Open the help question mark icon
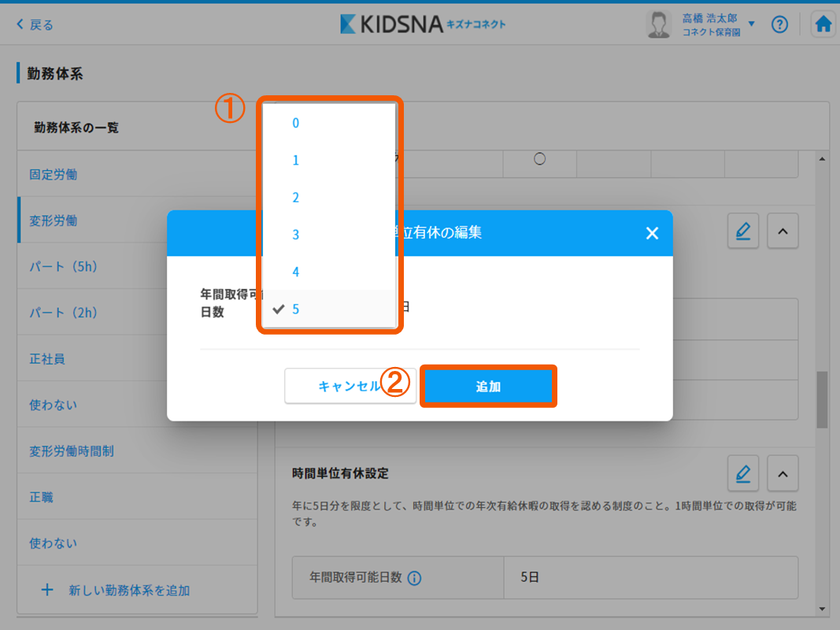This screenshot has height=630, width=840. click(779, 24)
